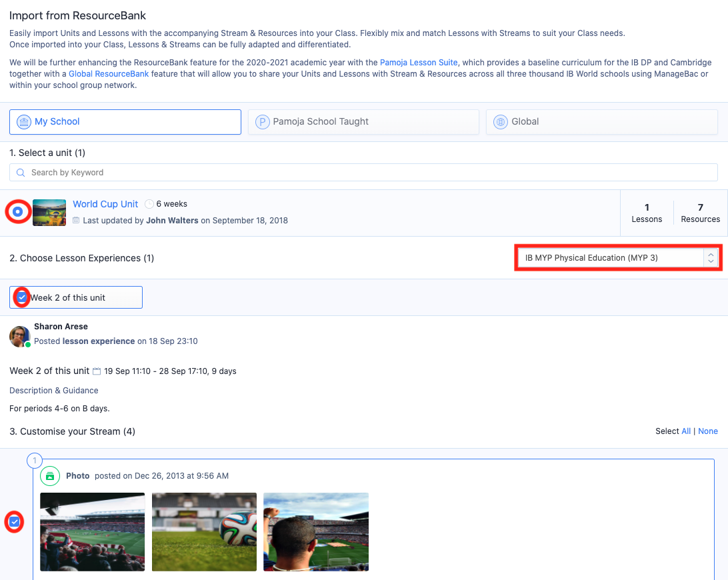Screen dimensions: 728x580
Task: Switch to the Global tab
Action: [601, 122]
